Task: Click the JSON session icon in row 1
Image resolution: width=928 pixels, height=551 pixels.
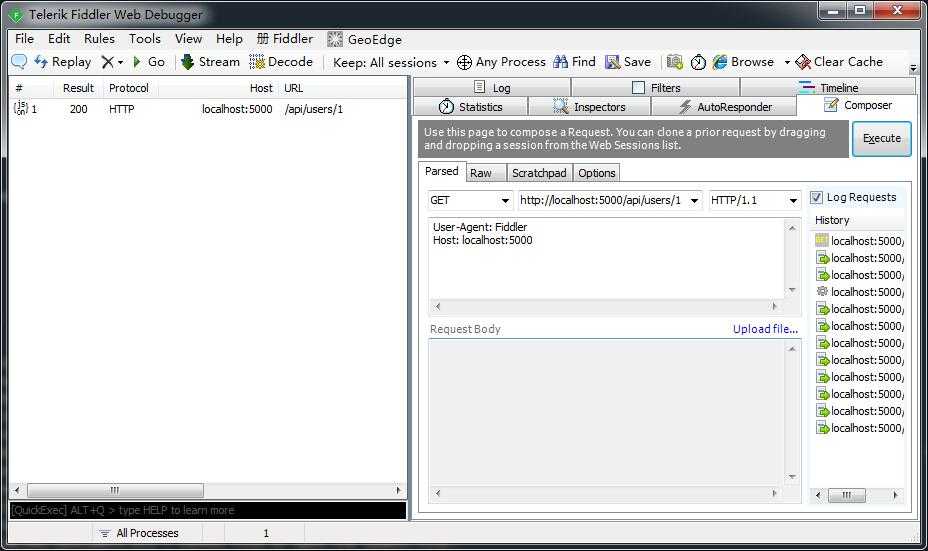Action: point(21,108)
